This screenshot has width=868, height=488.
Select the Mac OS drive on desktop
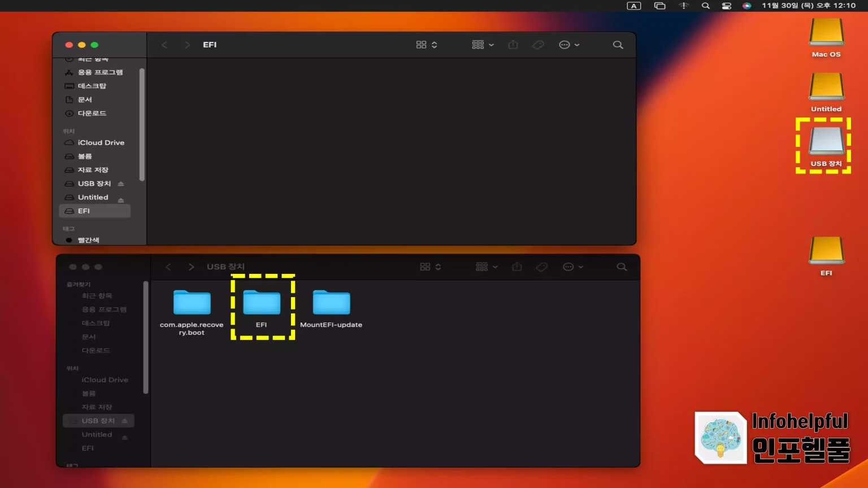pos(826,38)
